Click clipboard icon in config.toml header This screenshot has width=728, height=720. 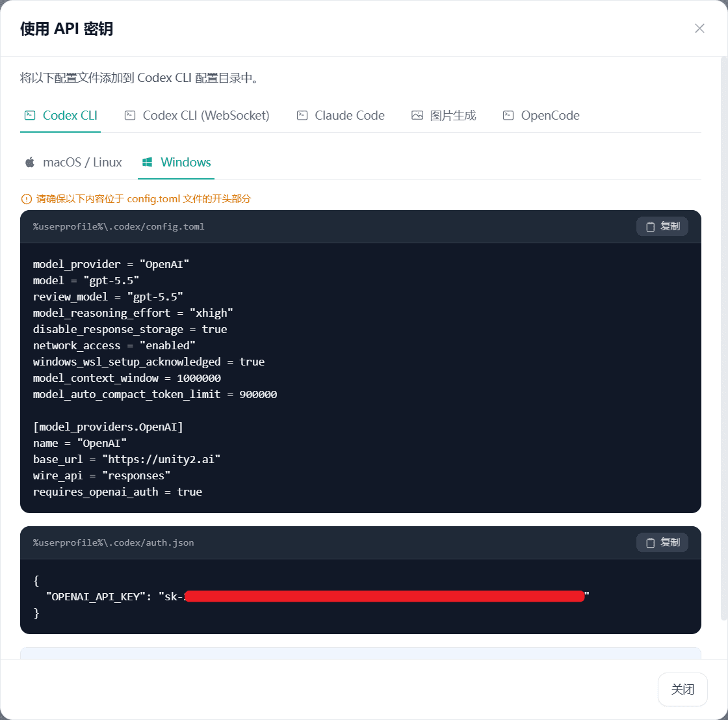click(x=651, y=227)
